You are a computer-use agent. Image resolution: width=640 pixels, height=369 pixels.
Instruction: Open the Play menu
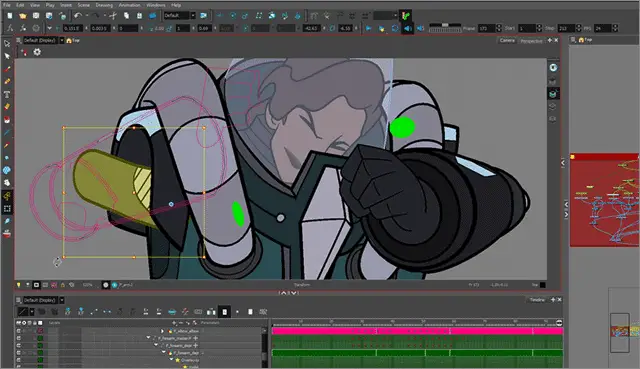(50, 5)
